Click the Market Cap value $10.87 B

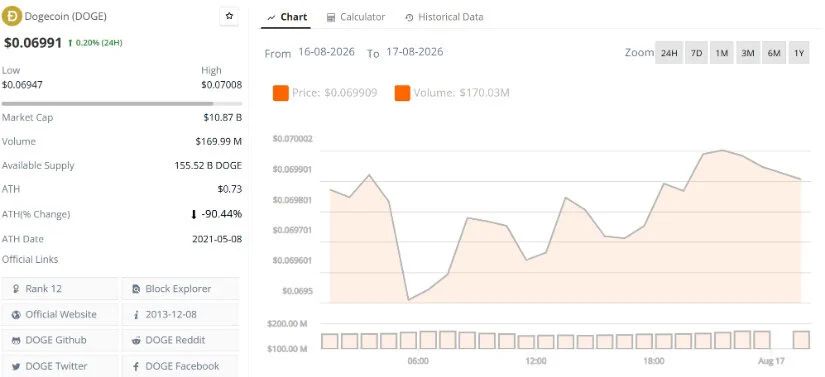click(x=223, y=118)
